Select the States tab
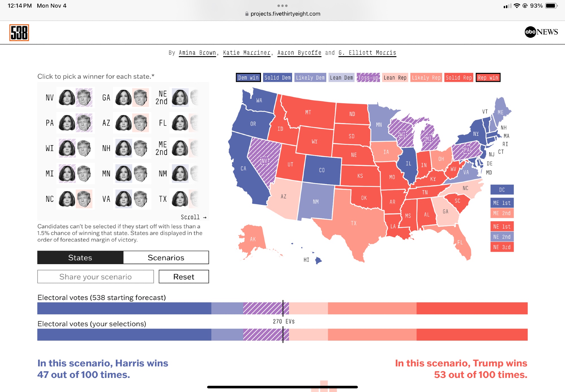The height and width of the screenshot is (392, 565). [x=80, y=258]
